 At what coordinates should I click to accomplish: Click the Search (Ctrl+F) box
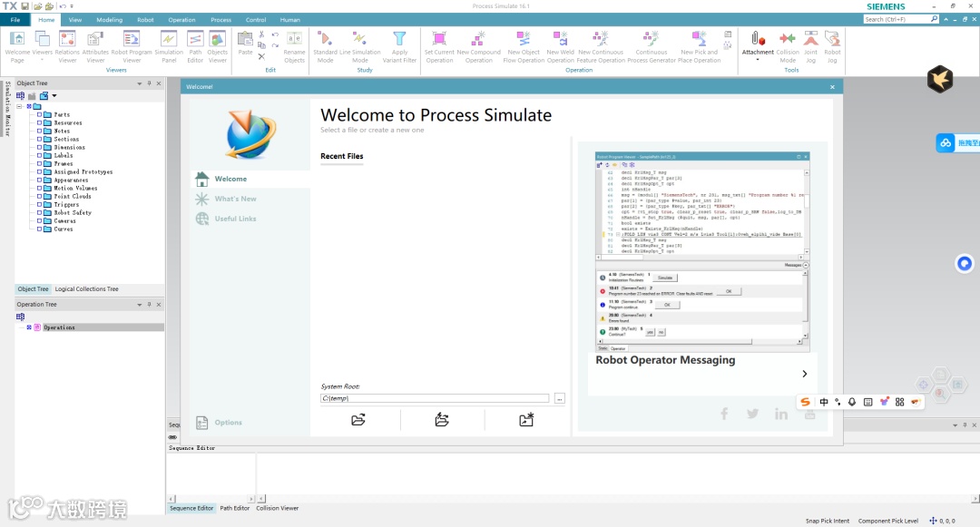click(897, 19)
